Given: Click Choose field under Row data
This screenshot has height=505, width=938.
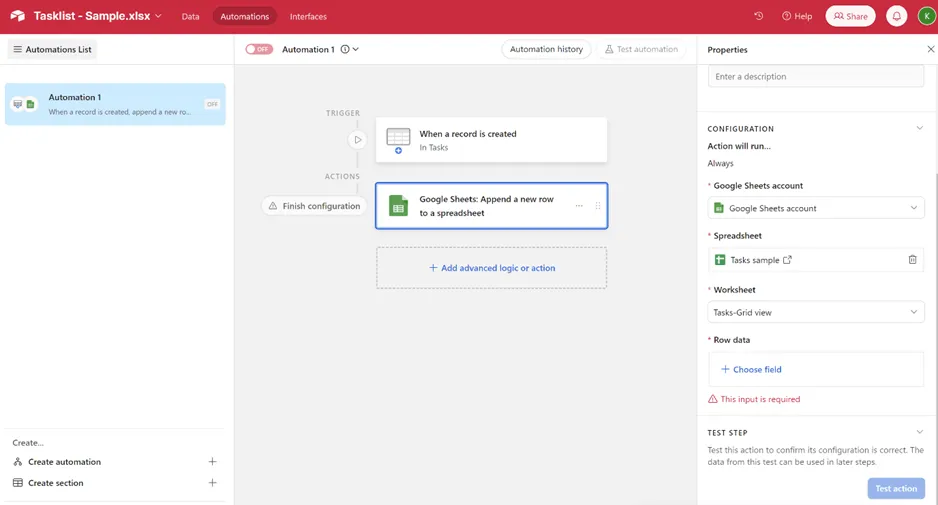Looking at the screenshot, I should tap(751, 369).
